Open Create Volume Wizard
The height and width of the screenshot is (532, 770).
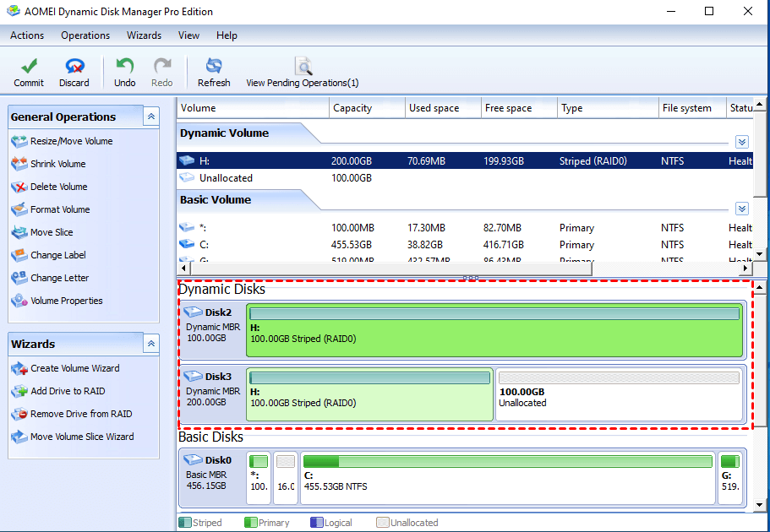(74, 368)
